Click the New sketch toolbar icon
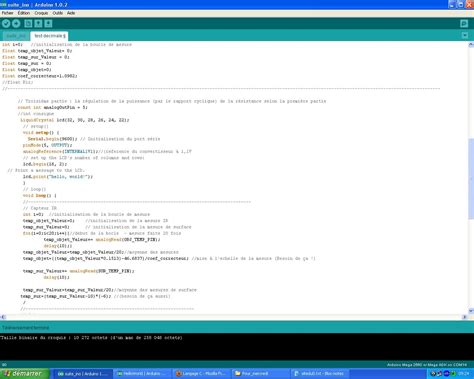The image size is (474, 379). 28,23
